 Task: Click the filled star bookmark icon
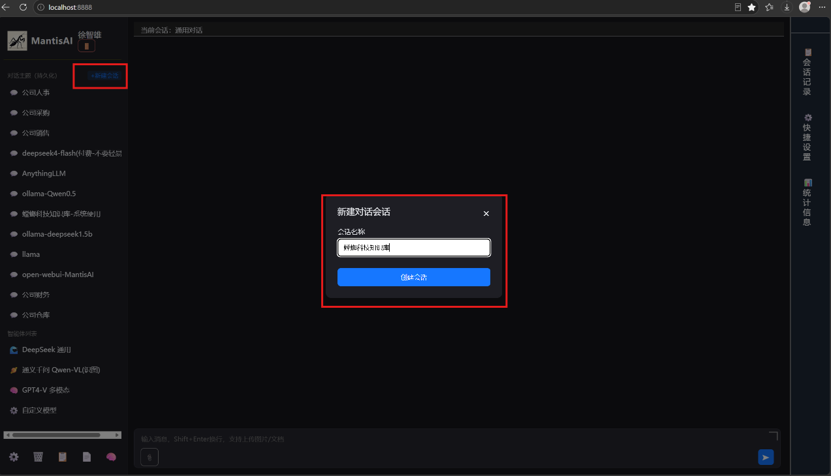pyautogui.click(x=752, y=7)
